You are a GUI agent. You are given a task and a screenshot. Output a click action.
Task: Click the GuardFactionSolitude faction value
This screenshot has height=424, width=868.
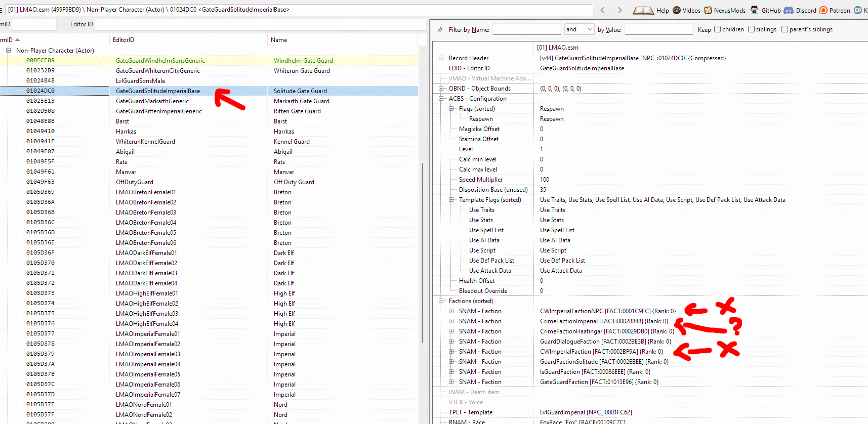(604, 362)
